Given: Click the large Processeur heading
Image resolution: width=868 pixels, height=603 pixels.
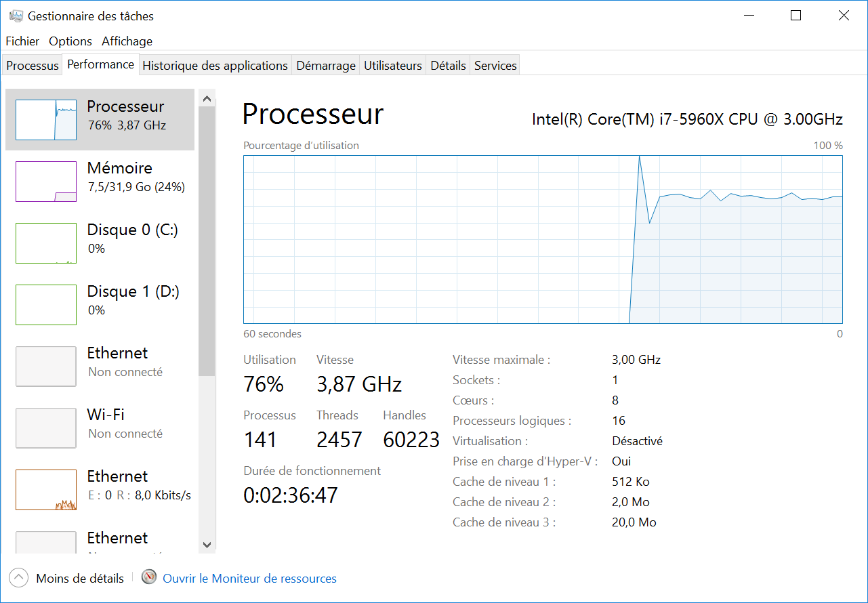Looking at the screenshot, I should pyautogui.click(x=313, y=114).
